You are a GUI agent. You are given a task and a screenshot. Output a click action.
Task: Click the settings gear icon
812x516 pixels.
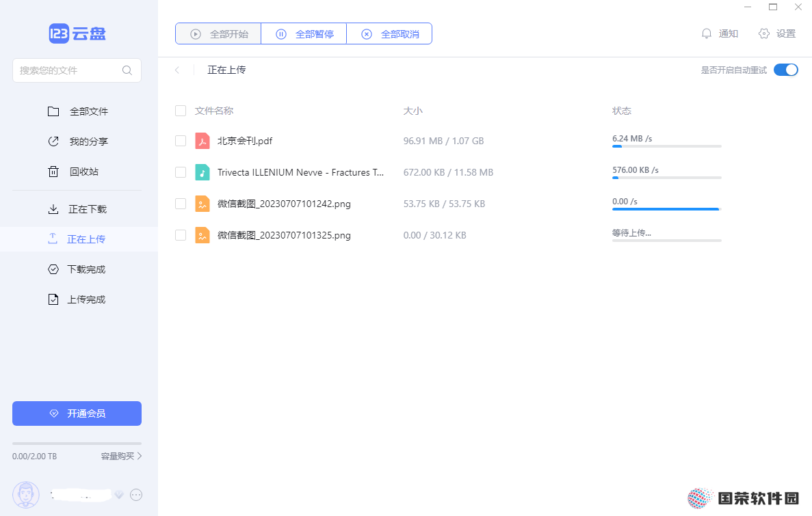point(764,33)
